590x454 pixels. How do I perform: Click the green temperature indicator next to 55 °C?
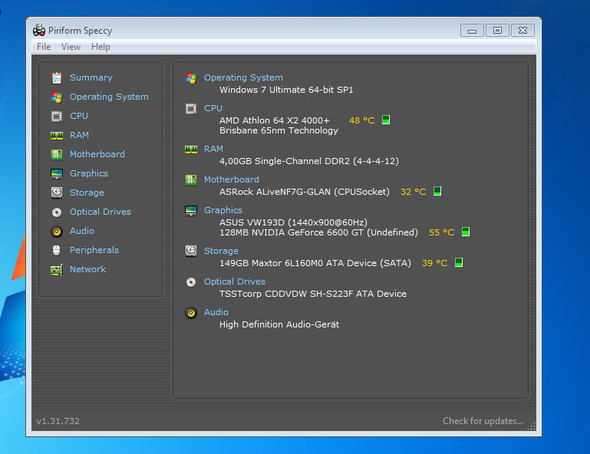[x=465, y=232]
